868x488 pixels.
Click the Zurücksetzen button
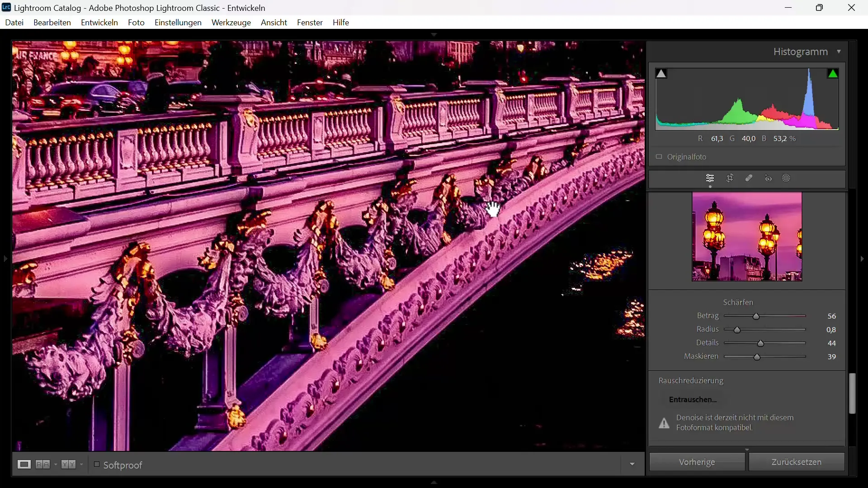(x=797, y=462)
